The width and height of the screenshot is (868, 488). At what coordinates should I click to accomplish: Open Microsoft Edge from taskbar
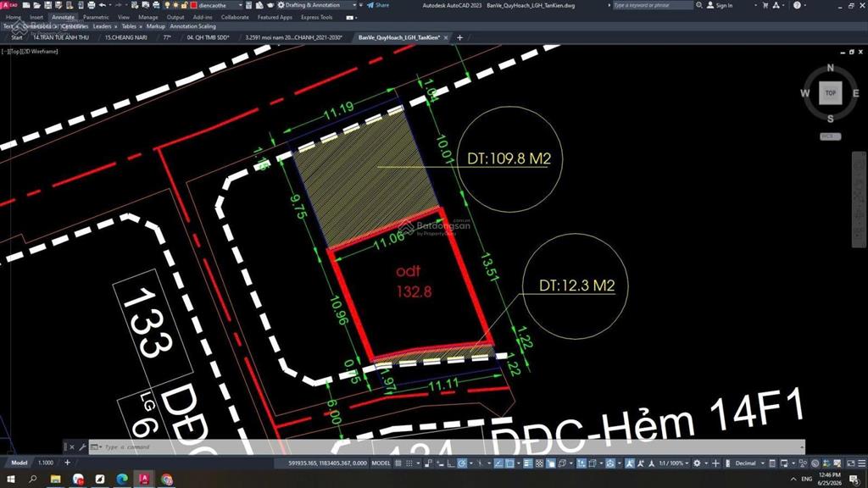pyautogui.click(x=122, y=479)
